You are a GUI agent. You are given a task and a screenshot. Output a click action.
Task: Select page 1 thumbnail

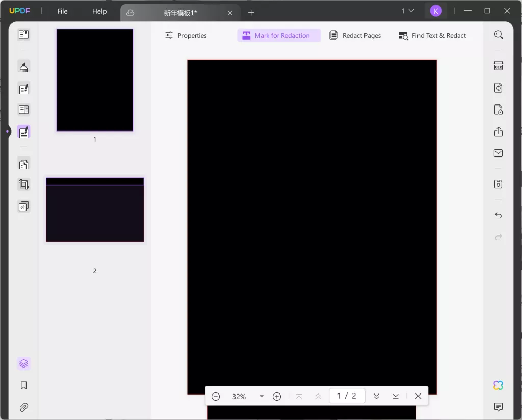[x=94, y=80]
